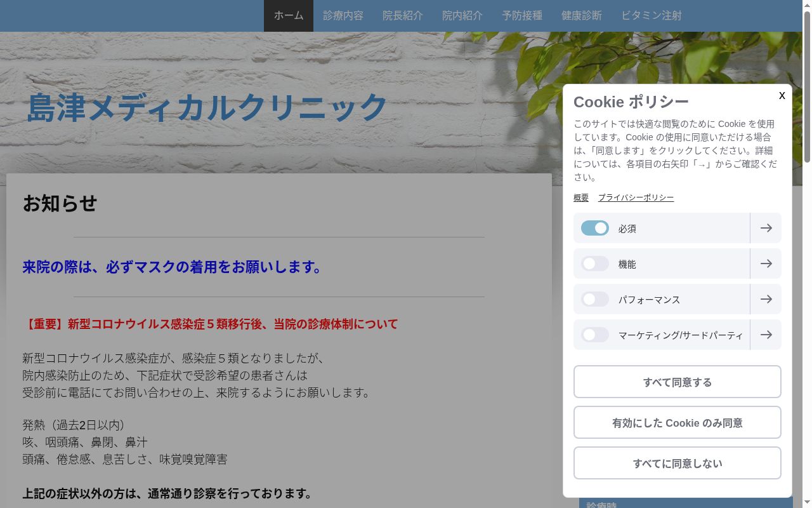The image size is (812, 508).
Task: Click the お知らせ heading
Action: (x=60, y=203)
